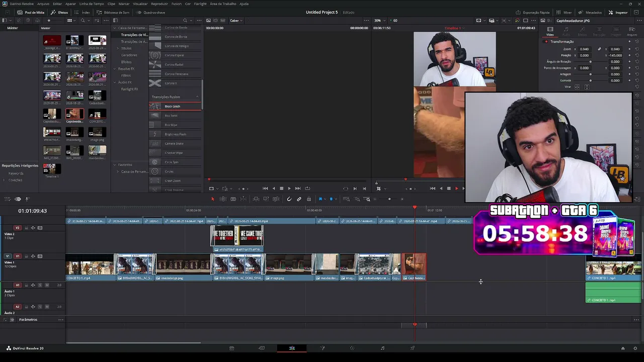The width and height of the screenshot is (644, 362).
Task: Collapse the Resolve FX category
Action: [x=115, y=69]
